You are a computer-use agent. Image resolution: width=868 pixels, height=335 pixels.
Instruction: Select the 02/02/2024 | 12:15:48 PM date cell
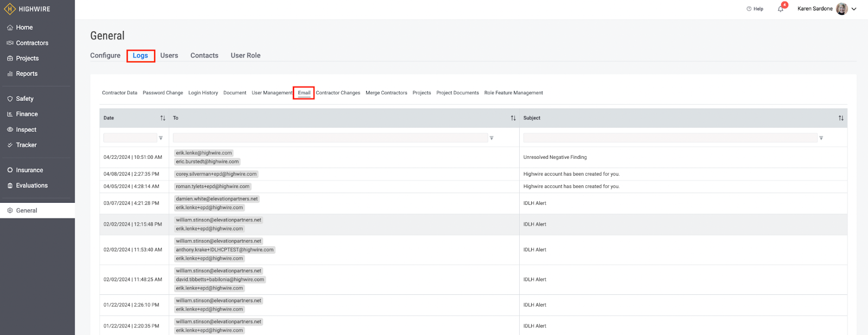[x=133, y=224]
